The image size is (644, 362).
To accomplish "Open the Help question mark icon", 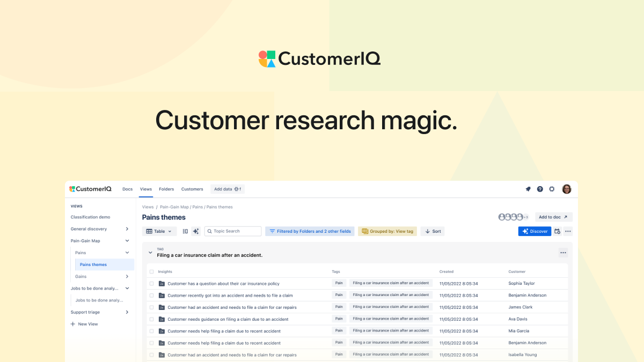I will (x=540, y=189).
